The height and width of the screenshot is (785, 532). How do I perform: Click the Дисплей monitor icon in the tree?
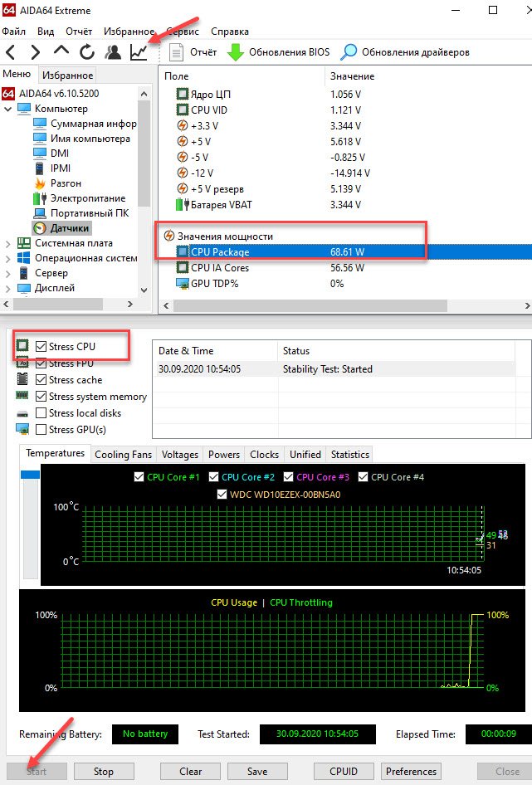pos(23,288)
